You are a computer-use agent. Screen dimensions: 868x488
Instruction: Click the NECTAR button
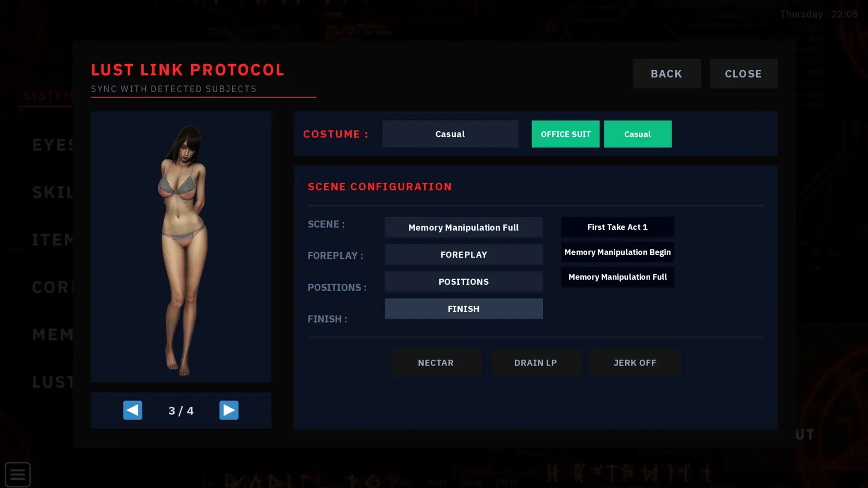[436, 362]
